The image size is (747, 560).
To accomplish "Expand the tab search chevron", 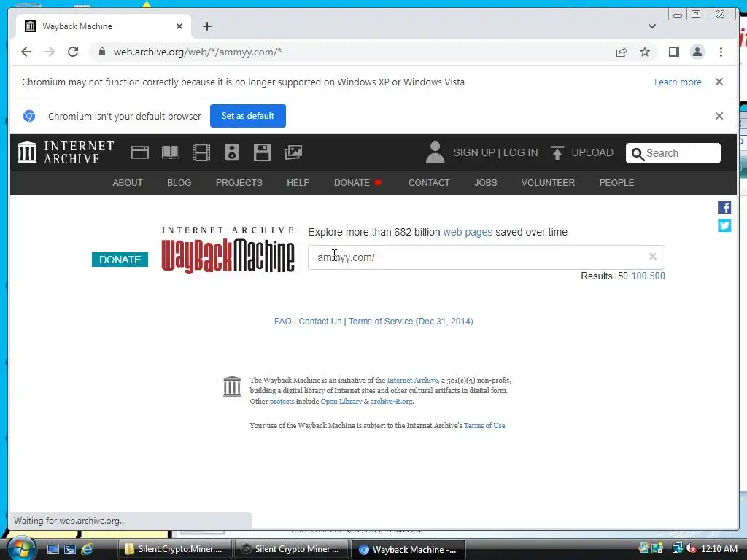I will pos(652,26).
